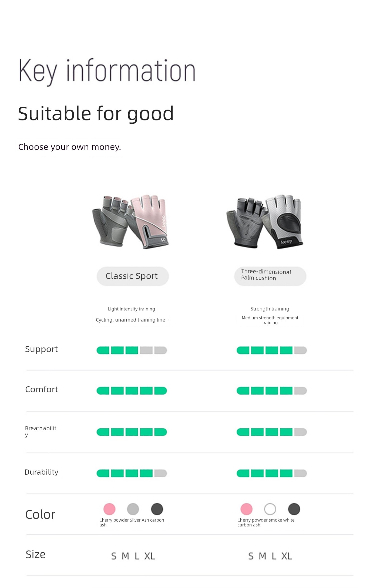The height and width of the screenshot is (588, 380).
Task: Select size L for Palm cushion glove
Action: [274, 556]
